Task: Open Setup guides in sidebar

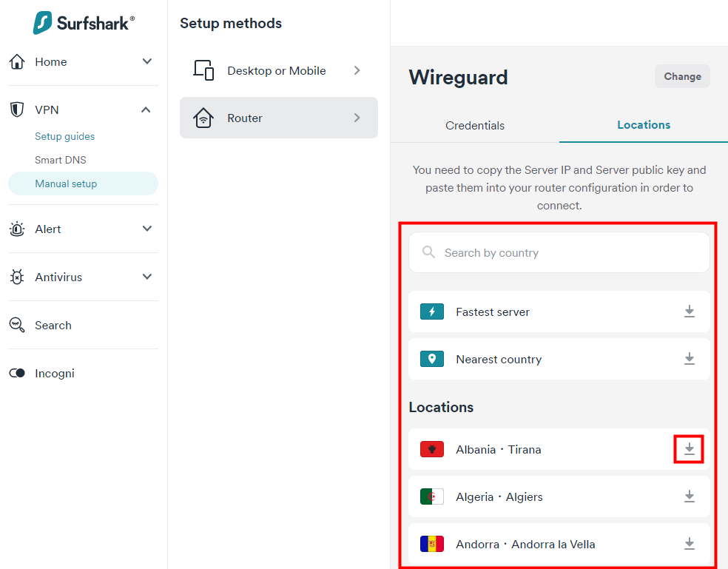Action: point(64,136)
